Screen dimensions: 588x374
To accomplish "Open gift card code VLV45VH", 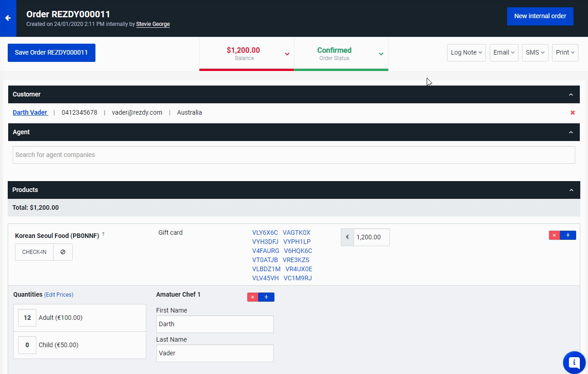I will [x=265, y=278].
